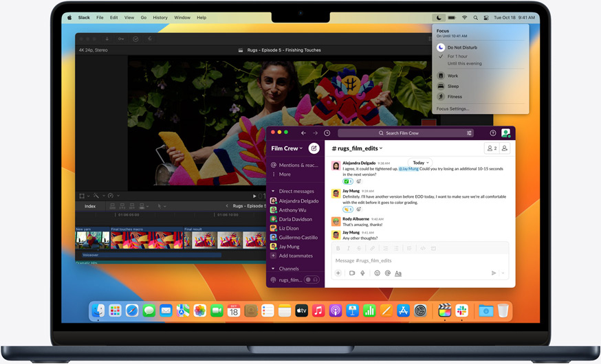Image resolution: width=601 pixels, height=364 pixels.
Task: Open direct message with Anthony Wu
Action: 292,210
